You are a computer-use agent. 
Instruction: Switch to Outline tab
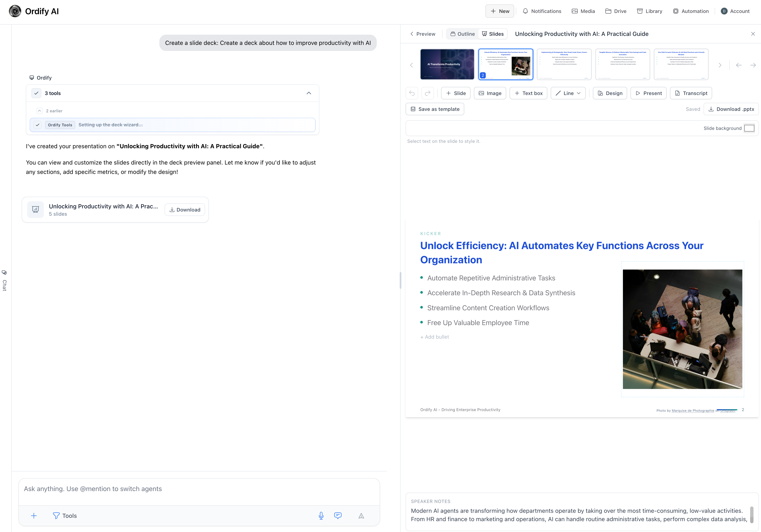(463, 34)
